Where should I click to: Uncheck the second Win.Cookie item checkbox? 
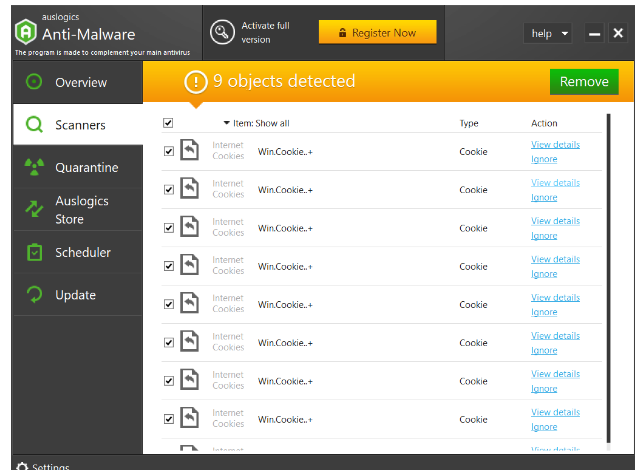(169, 189)
